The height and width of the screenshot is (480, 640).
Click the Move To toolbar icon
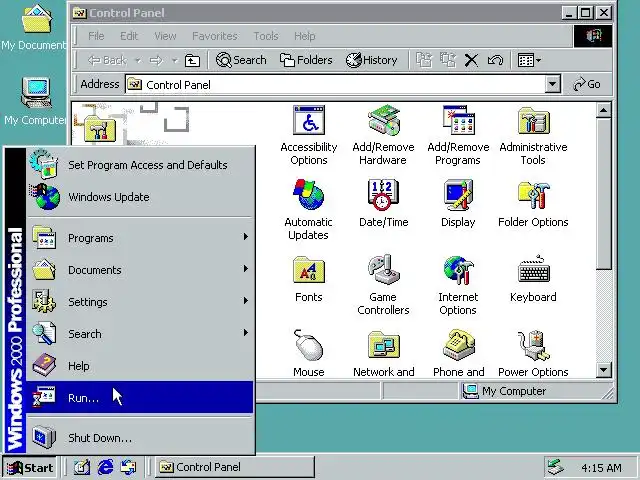point(424,61)
